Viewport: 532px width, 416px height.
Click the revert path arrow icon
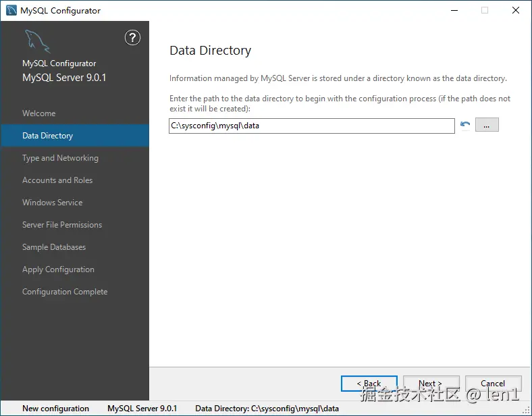click(465, 126)
